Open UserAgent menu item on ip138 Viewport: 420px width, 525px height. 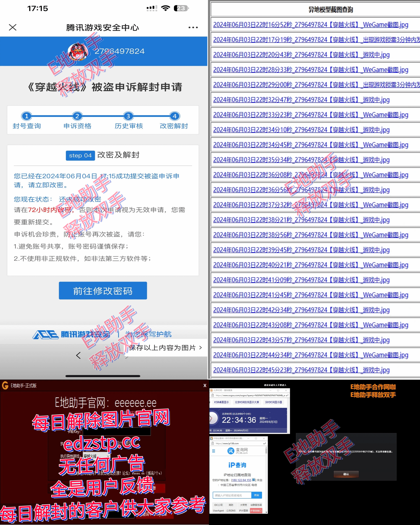(x=218, y=511)
